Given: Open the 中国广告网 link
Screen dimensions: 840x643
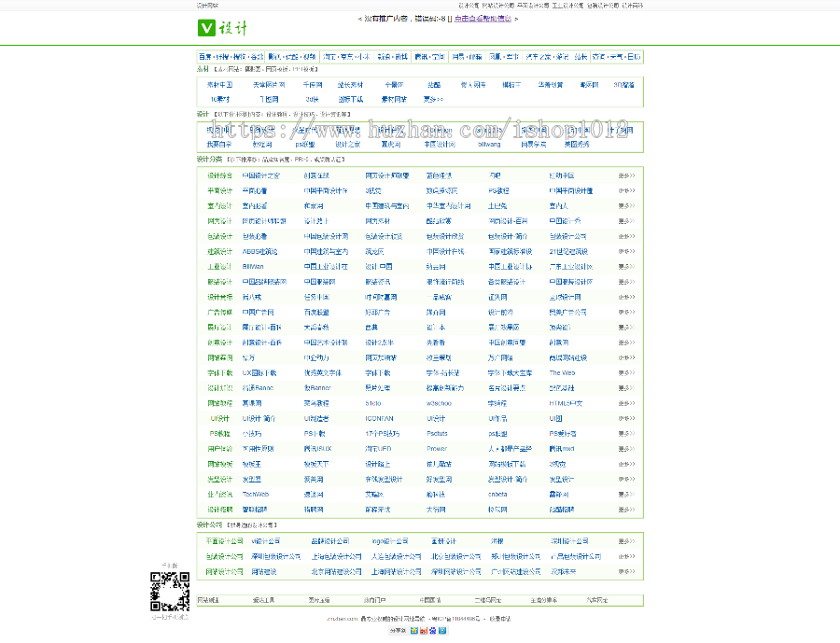Looking at the screenshot, I should pos(259,313).
